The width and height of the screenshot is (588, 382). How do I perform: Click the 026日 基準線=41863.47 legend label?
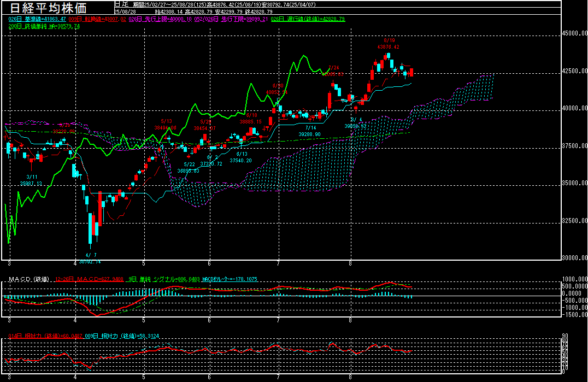pyautogui.click(x=37, y=19)
